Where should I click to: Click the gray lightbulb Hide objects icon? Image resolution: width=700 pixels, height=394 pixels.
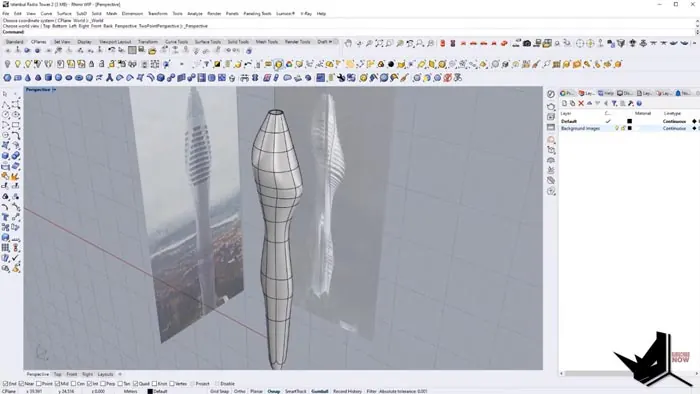[7, 64]
